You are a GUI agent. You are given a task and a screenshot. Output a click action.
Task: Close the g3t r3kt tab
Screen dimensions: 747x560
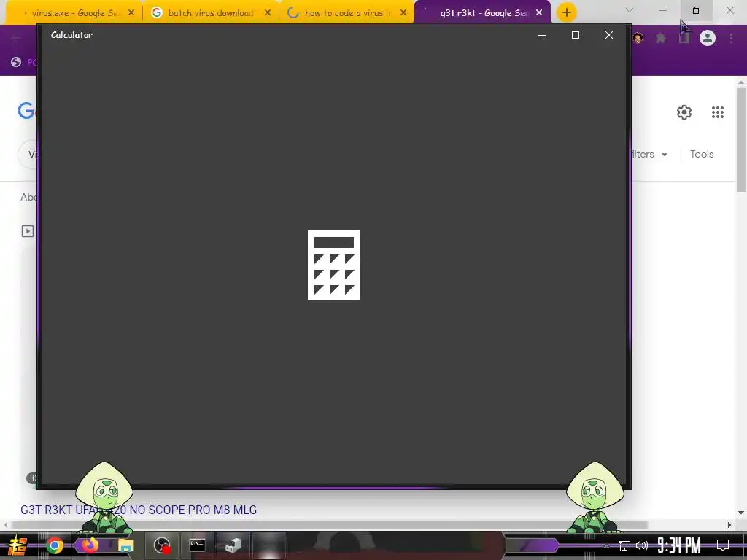pyautogui.click(x=539, y=13)
